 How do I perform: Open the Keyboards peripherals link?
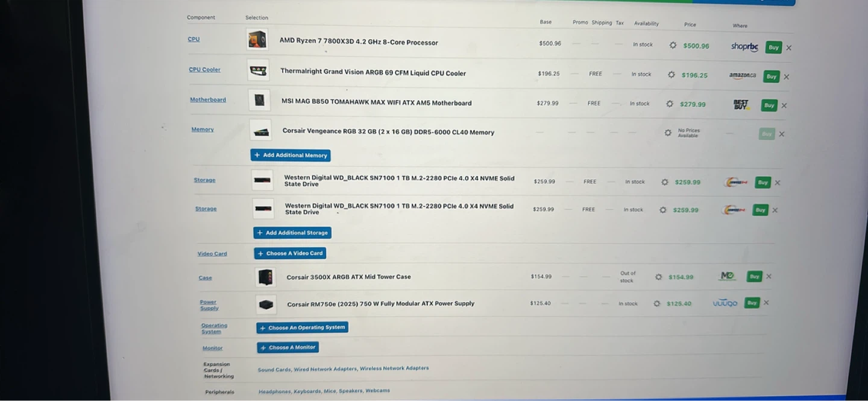coord(307,391)
